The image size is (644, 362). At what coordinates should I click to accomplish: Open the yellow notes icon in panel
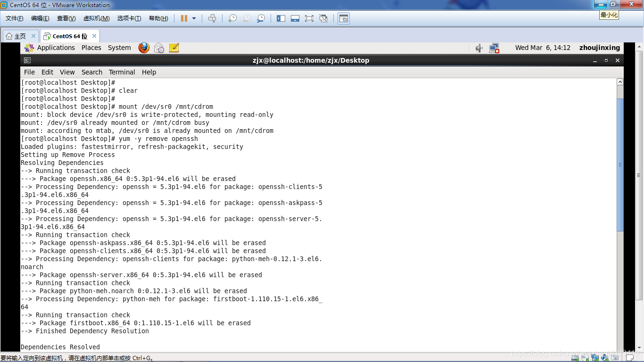click(x=174, y=48)
